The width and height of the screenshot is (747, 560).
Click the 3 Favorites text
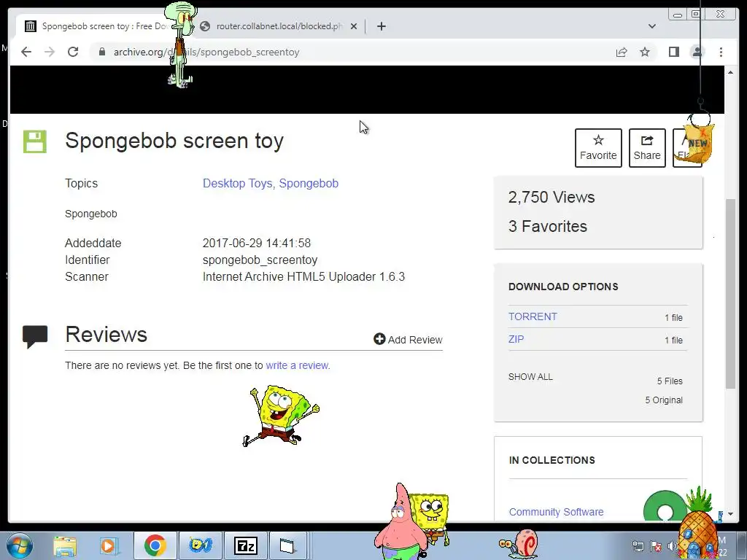point(547,226)
